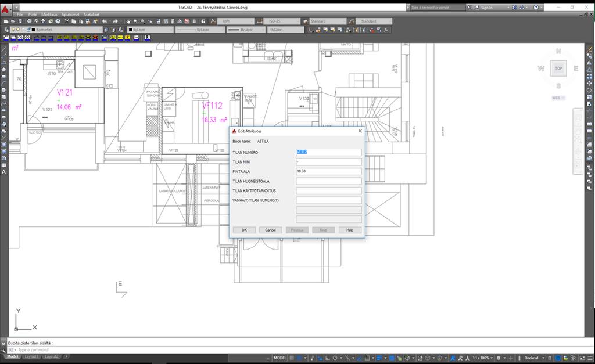Click the Dimension style icon beside ISO-25
The image size is (595, 364).
(x=260, y=21)
